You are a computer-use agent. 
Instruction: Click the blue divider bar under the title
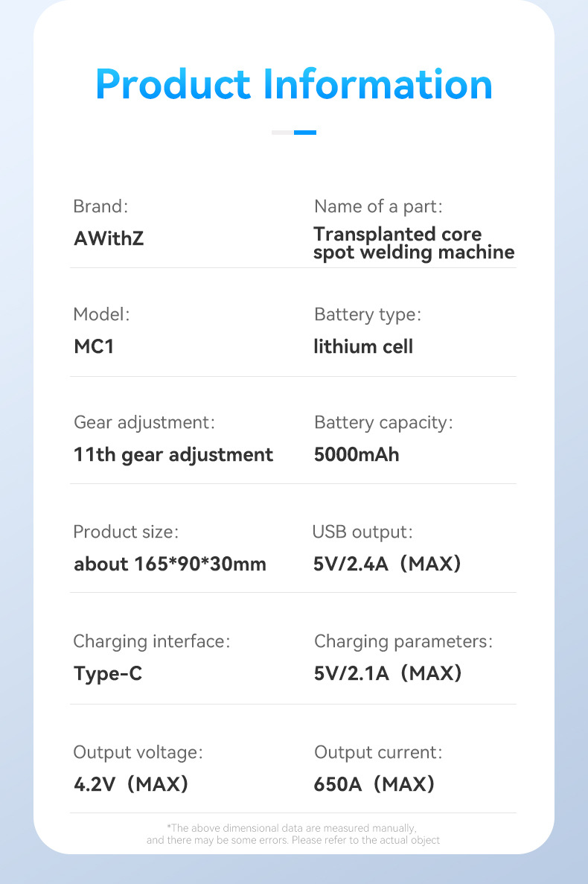click(x=304, y=133)
